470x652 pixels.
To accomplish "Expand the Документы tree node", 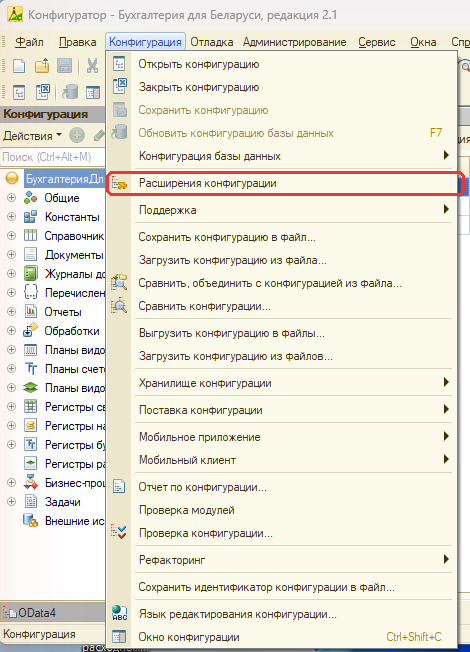I will pyautogui.click(x=12, y=254).
